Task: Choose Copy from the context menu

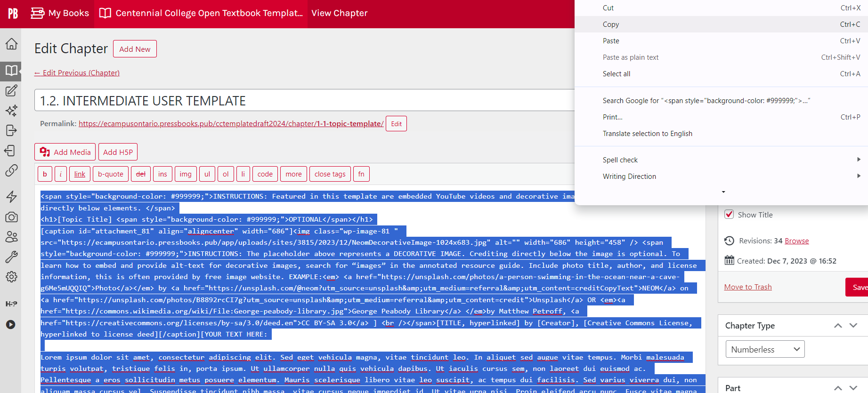Action: 611,24
